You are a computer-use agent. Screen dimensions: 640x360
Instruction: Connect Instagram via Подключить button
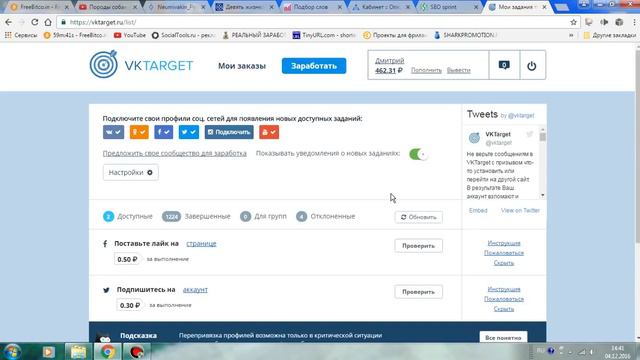(x=229, y=132)
